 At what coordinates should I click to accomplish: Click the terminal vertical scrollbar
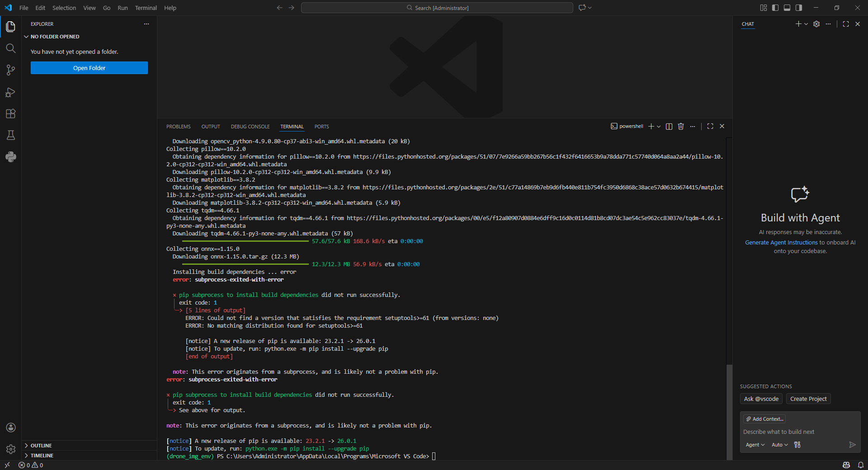729,411
